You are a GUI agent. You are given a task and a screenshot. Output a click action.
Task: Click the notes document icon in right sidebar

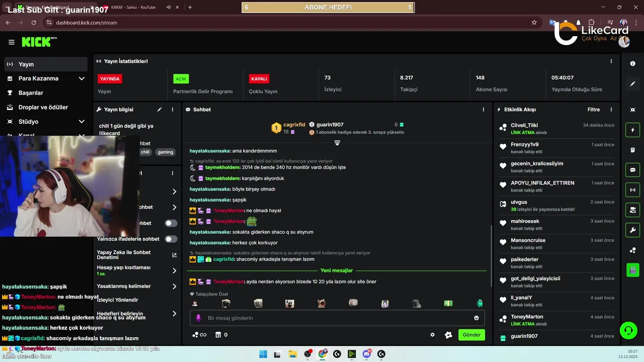[632, 150]
